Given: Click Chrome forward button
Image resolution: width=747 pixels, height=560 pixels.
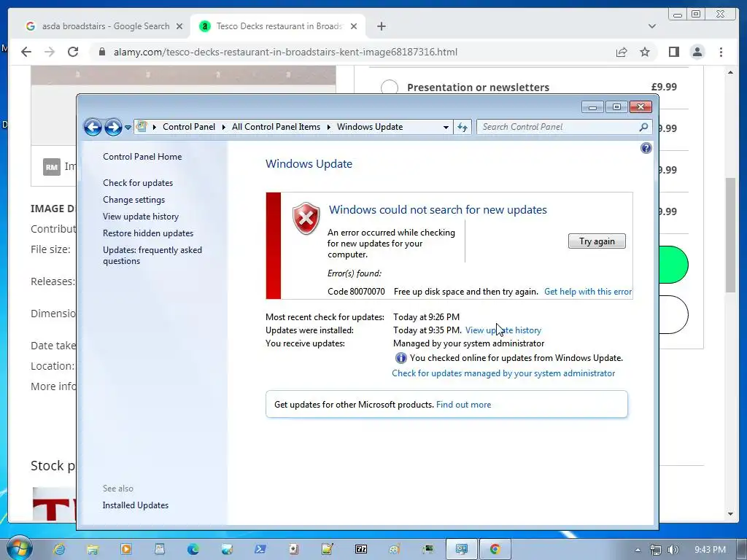Looking at the screenshot, I should pyautogui.click(x=50, y=52).
